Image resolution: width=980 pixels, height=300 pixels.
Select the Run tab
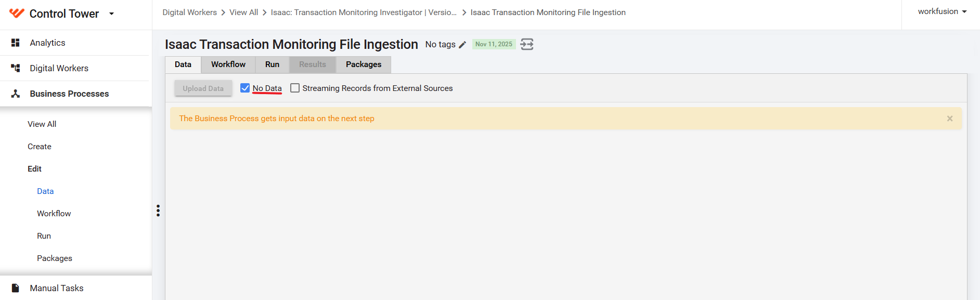click(x=272, y=64)
